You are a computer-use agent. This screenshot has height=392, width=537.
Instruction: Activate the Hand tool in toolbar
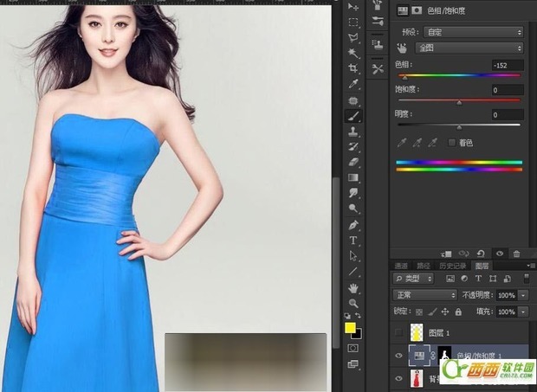(354, 286)
